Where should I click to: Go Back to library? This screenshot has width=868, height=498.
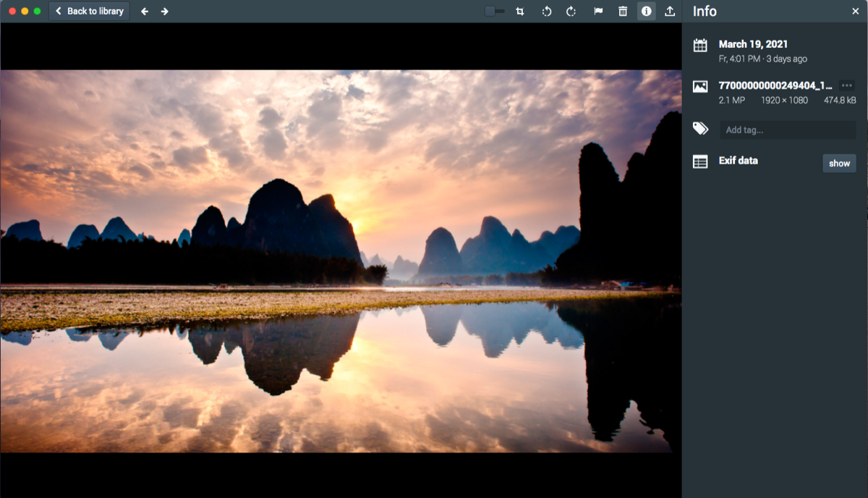click(x=88, y=11)
